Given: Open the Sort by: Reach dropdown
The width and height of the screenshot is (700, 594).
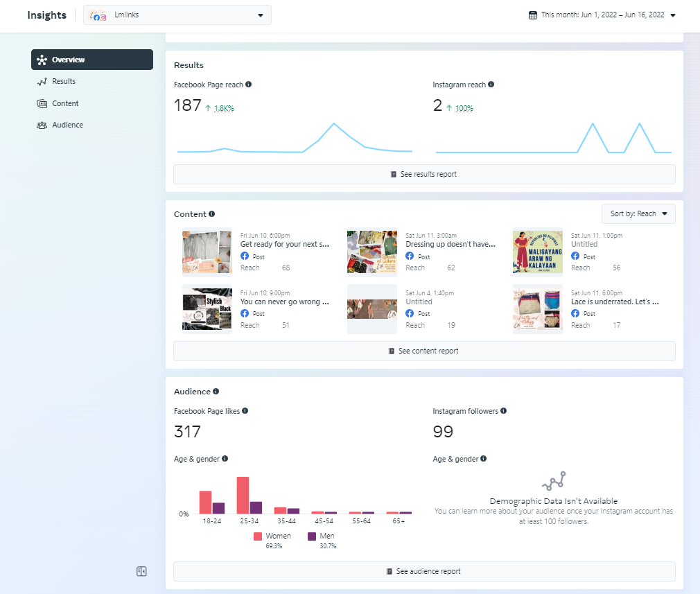Looking at the screenshot, I should 638,214.
